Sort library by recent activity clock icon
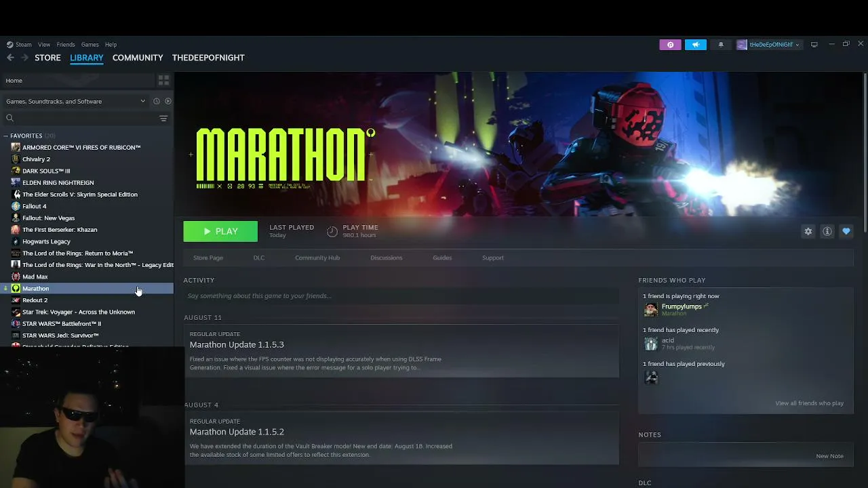This screenshot has width=868, height=488. pos(156,101)
